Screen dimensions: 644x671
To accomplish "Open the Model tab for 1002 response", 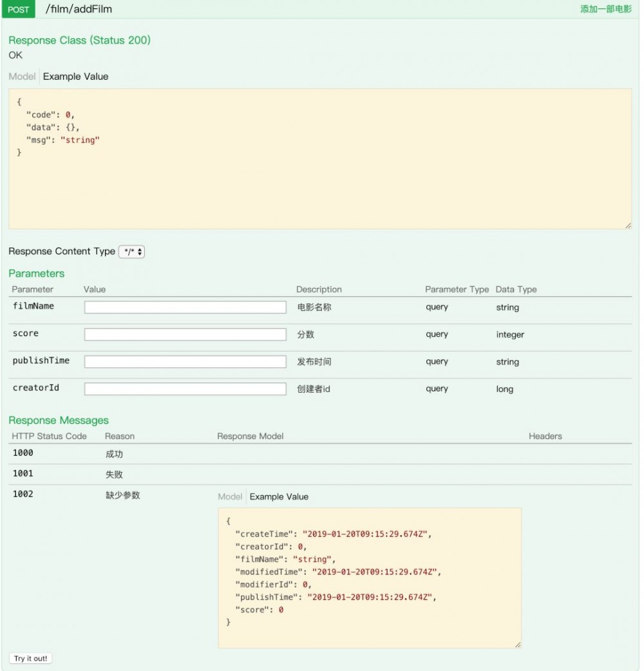I will tap(230, 496).
